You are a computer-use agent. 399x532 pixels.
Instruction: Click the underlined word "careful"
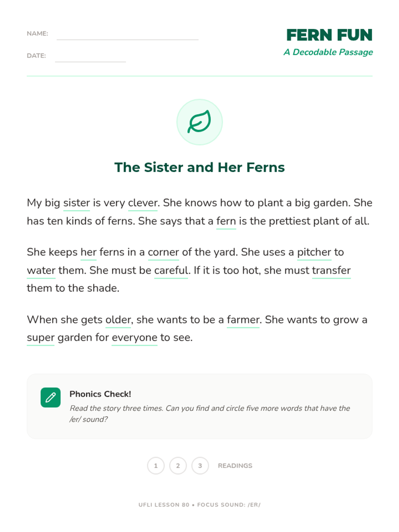click(x=171, y=270)
